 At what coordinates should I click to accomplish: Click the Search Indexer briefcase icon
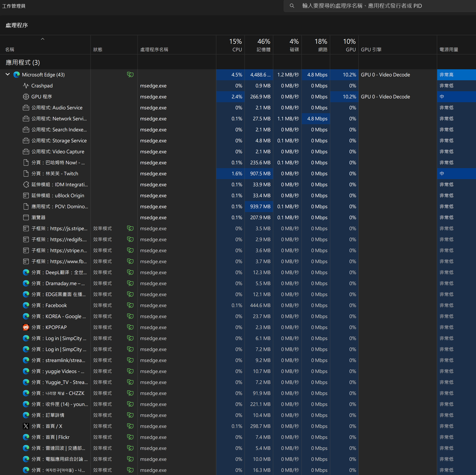pyautogui.click(x=26, y=130)
